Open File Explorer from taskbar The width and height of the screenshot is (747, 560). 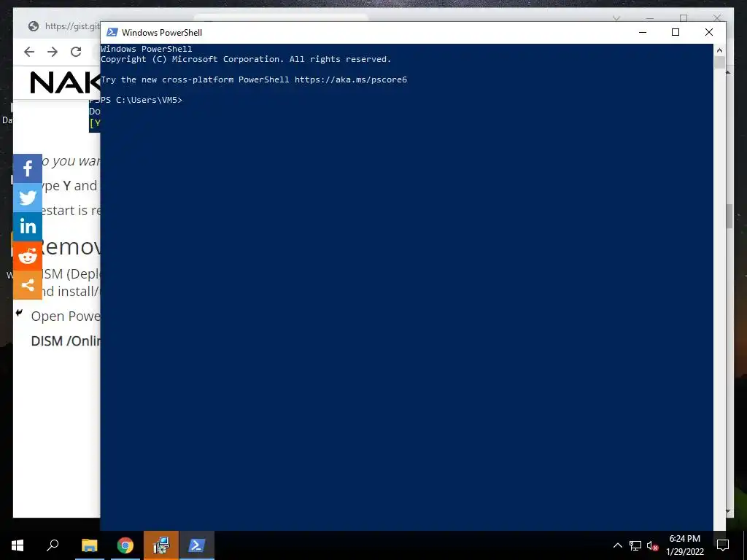click(90, 545)
